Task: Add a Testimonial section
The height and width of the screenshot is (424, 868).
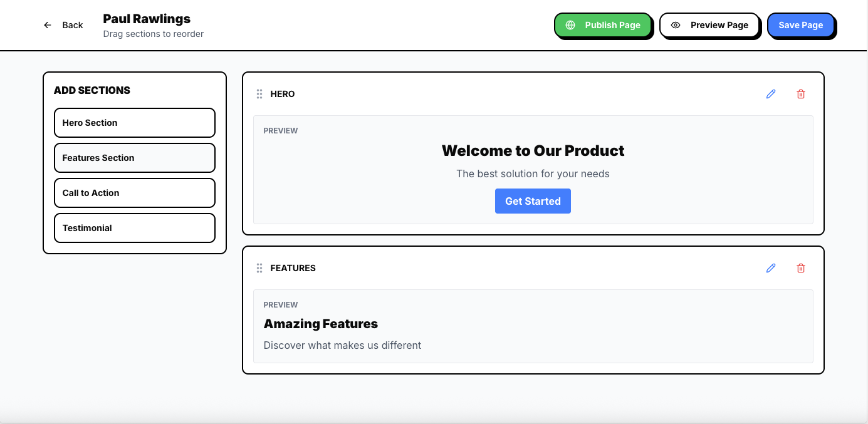Action: (x=135, y=228)
